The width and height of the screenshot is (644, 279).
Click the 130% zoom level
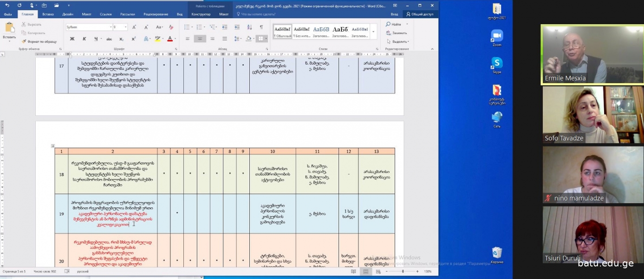(x=428, y=272)
